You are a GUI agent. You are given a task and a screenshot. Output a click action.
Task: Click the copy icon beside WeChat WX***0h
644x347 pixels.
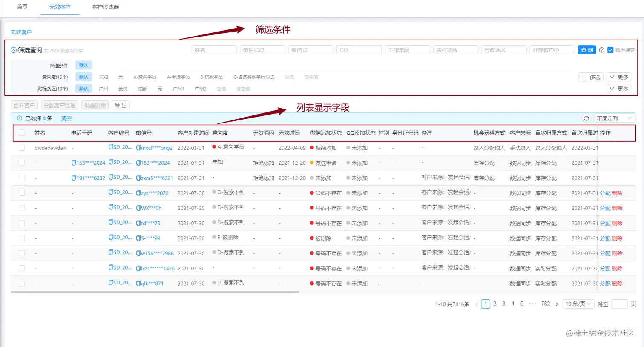138,208
